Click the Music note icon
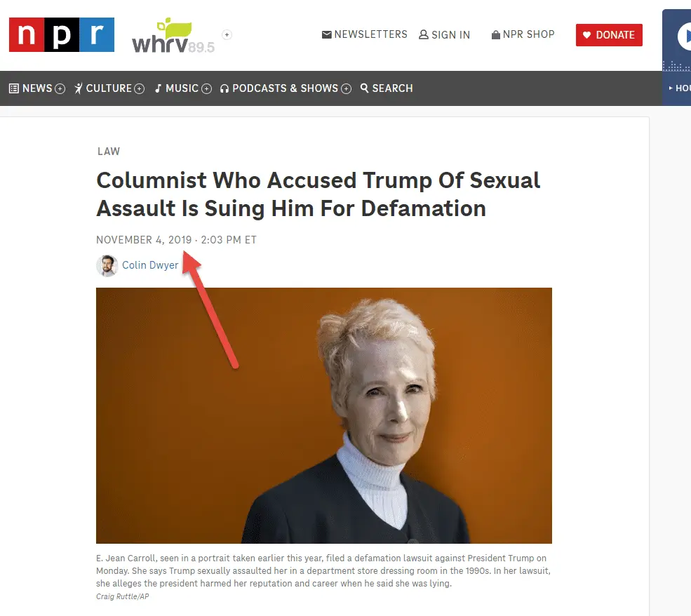This screenshot has height=616, width=691. [x=159, y=88]
